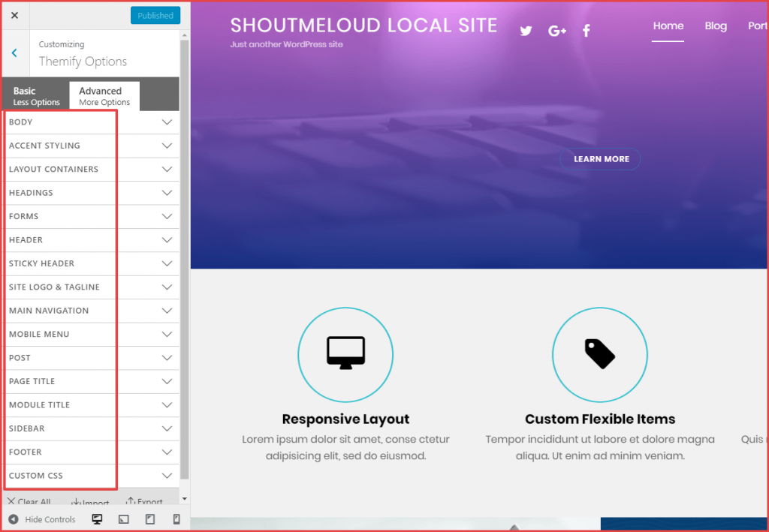Expand the Forms section

(91, 216)
